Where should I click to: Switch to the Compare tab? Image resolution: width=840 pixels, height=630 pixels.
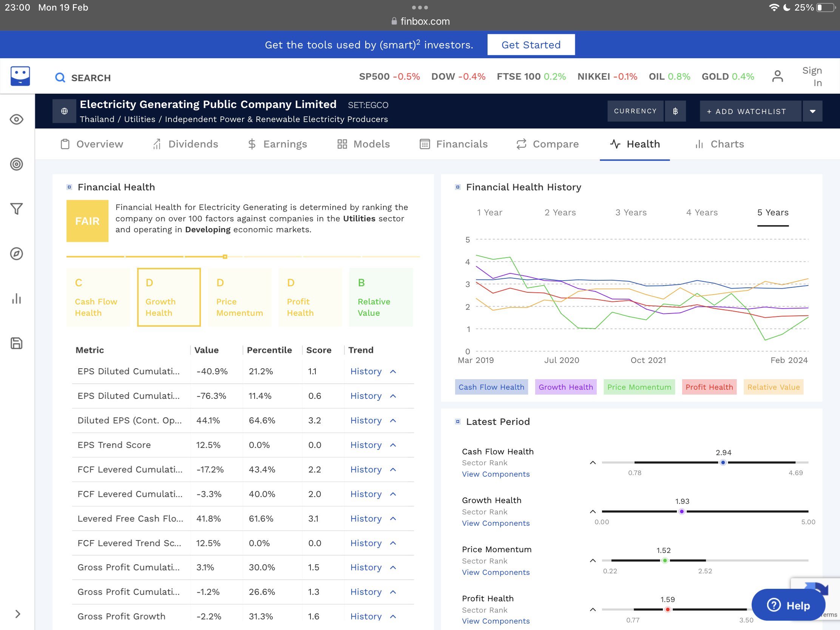(548, 144)
